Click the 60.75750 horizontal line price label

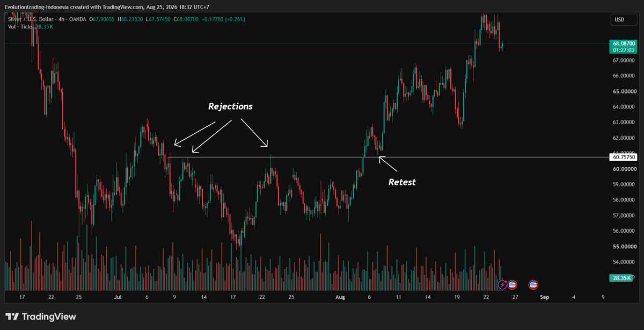[x=623, y=157]
